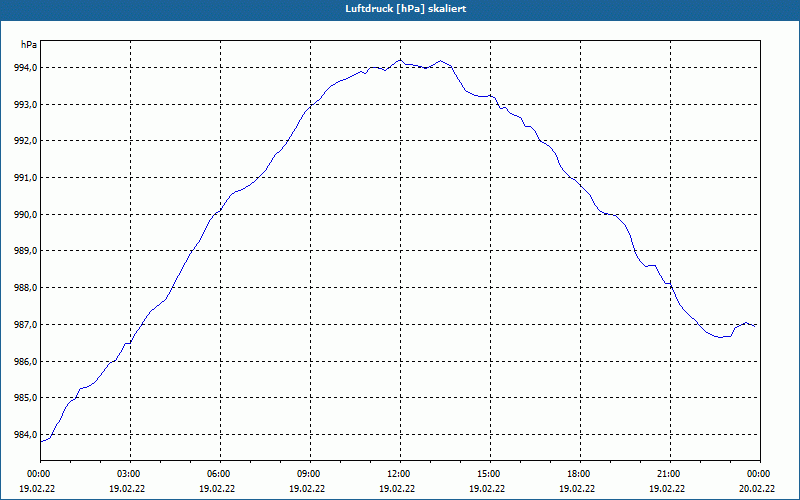
Task: Click the 19.02.22 date under 18:00
Action: (577, 489)
